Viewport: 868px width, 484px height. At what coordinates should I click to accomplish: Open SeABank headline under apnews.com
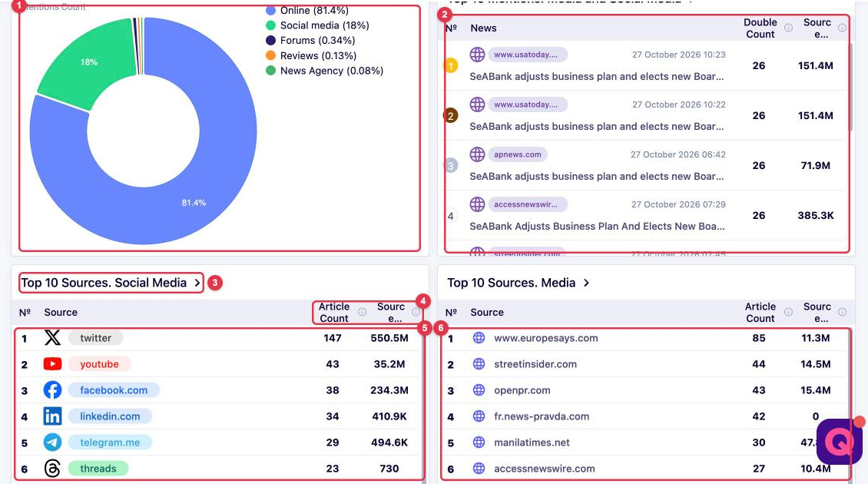[597, 176]
